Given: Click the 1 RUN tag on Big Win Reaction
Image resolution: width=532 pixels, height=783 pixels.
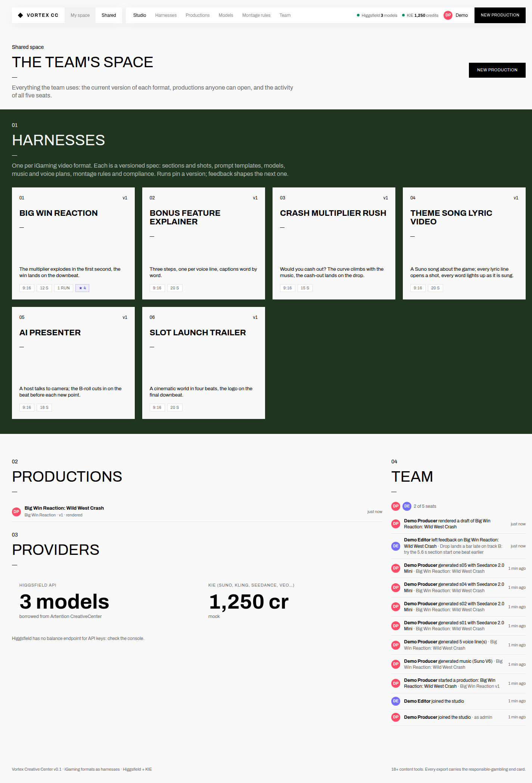Looking at the screenshot, I should click(x=63, y=288).
